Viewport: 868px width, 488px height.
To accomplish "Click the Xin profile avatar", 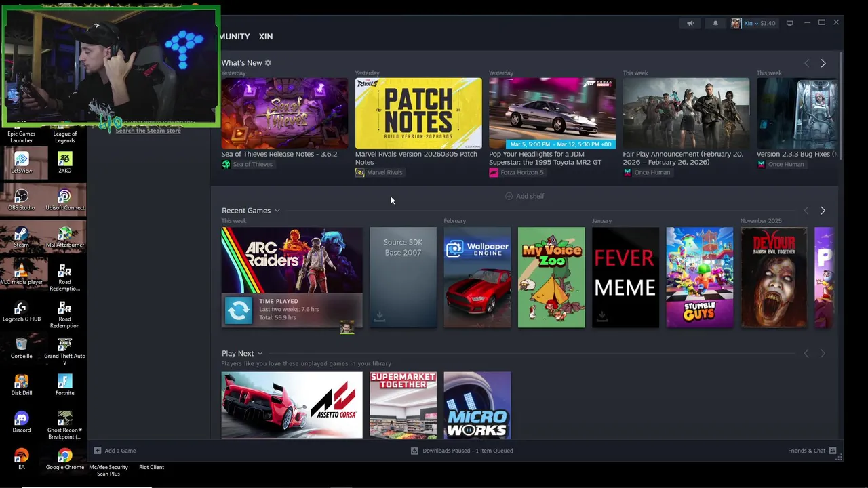I will pyautogui.click(x=736, y=23).
